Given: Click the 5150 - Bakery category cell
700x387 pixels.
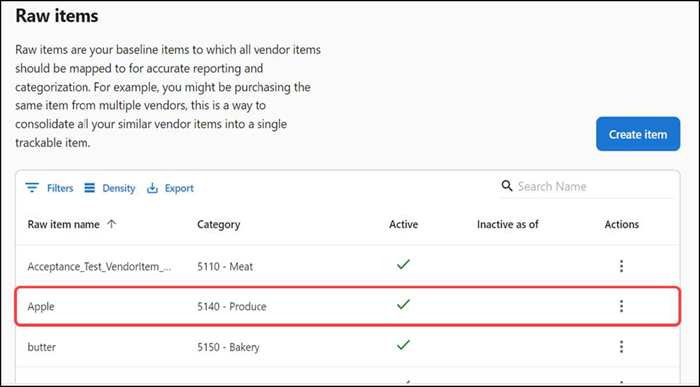Looking at the screenshot, I should pos(228,347).
